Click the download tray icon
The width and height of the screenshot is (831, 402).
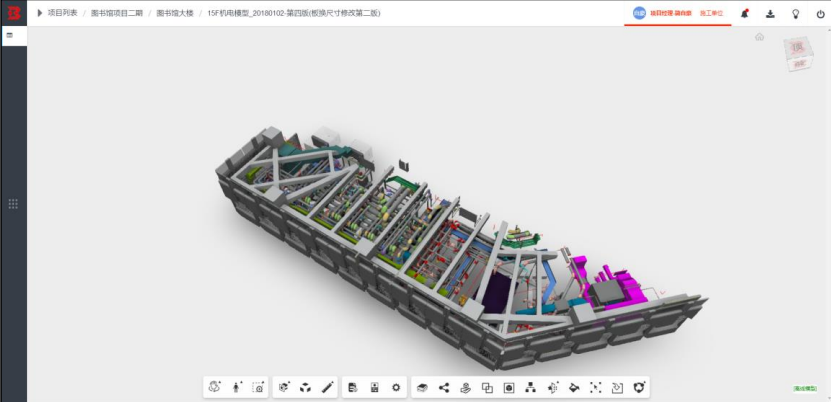pyautogui.click(x=771, y=14)
